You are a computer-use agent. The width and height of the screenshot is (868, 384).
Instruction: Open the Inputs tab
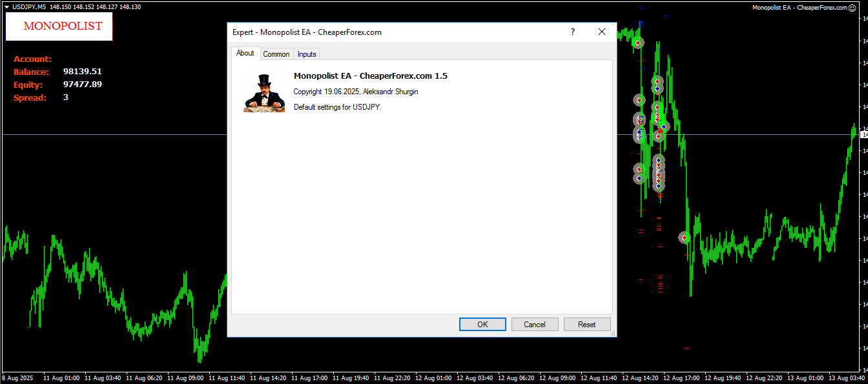(x=307, y=54)
